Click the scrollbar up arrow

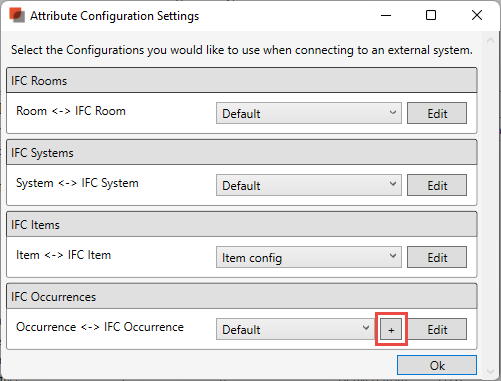point(490,40)
